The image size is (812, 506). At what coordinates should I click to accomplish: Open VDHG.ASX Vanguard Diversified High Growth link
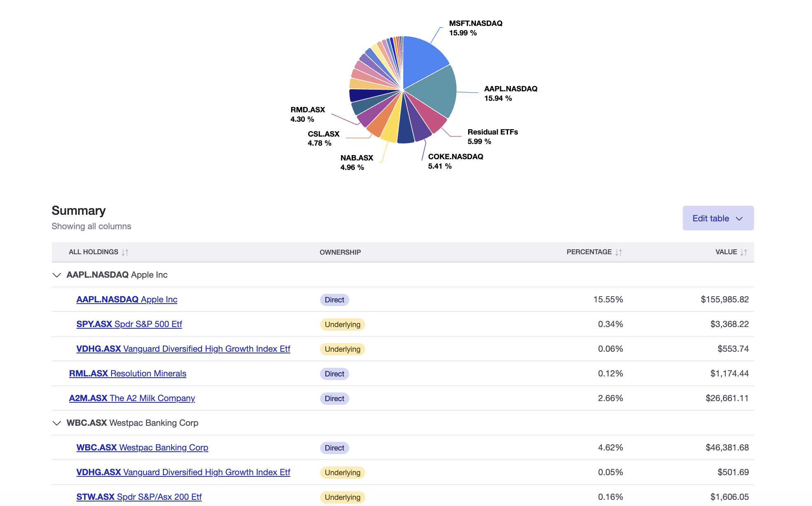point(183,348)
